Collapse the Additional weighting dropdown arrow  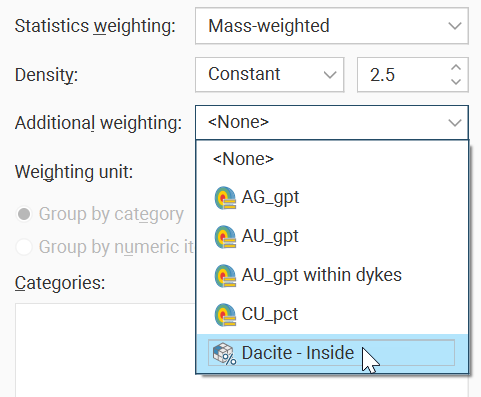455,122
